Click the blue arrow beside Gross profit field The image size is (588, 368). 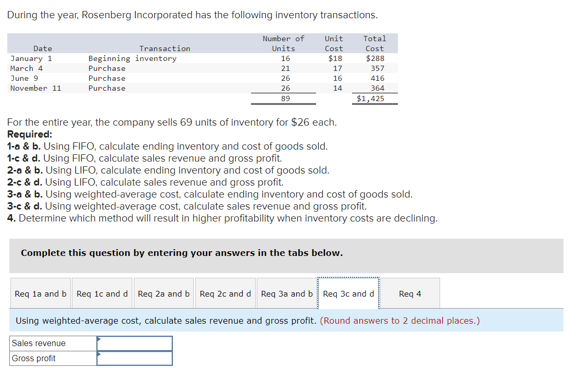tap(98, 356)
